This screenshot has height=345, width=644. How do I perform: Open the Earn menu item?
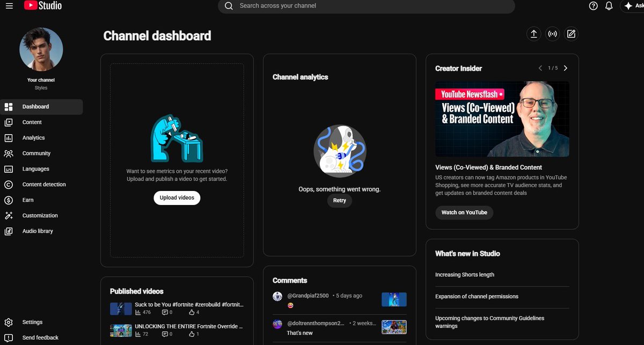[x=42, y=200]
